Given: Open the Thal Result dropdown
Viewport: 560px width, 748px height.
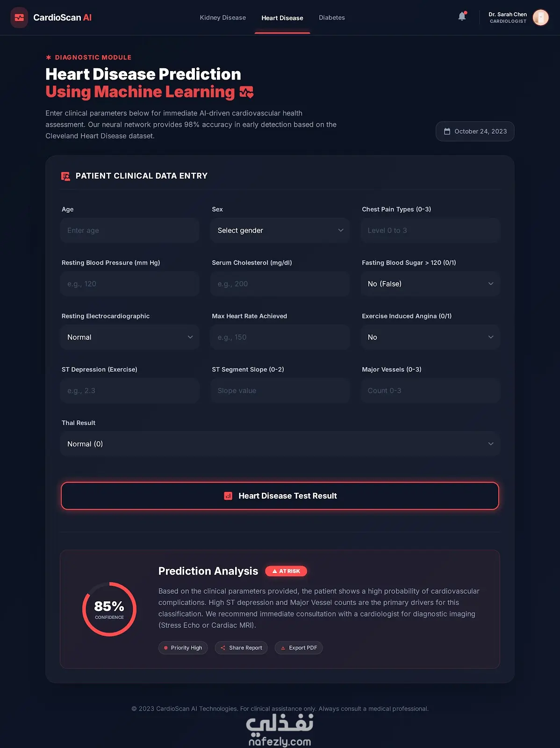Looking at the screenshot, I should [280, 444].
